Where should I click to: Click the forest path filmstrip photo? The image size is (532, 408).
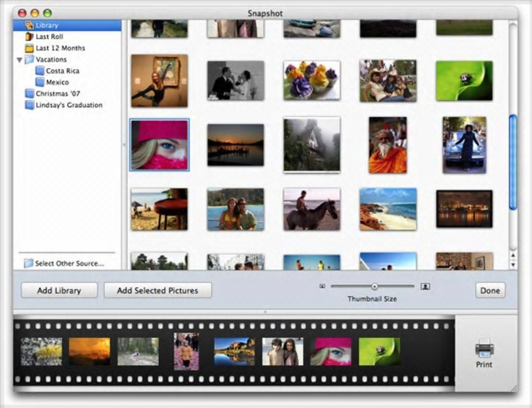[x=138, y=351]
